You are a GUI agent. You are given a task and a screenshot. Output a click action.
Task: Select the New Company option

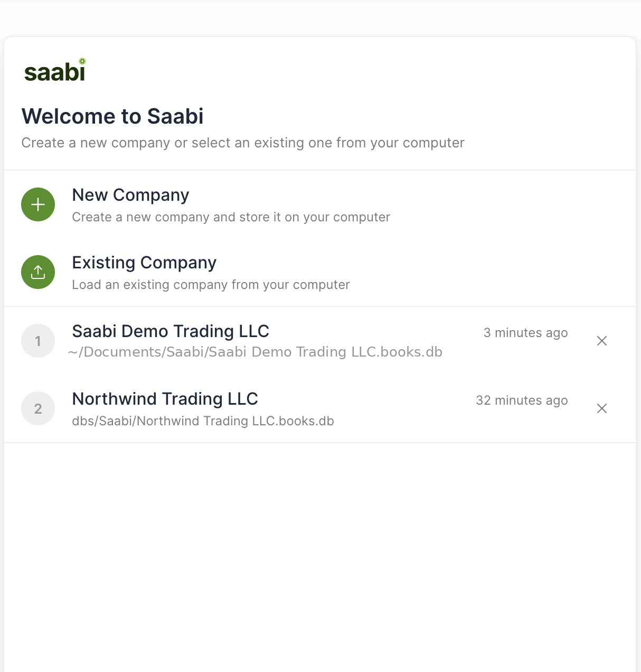coord(320,204)
